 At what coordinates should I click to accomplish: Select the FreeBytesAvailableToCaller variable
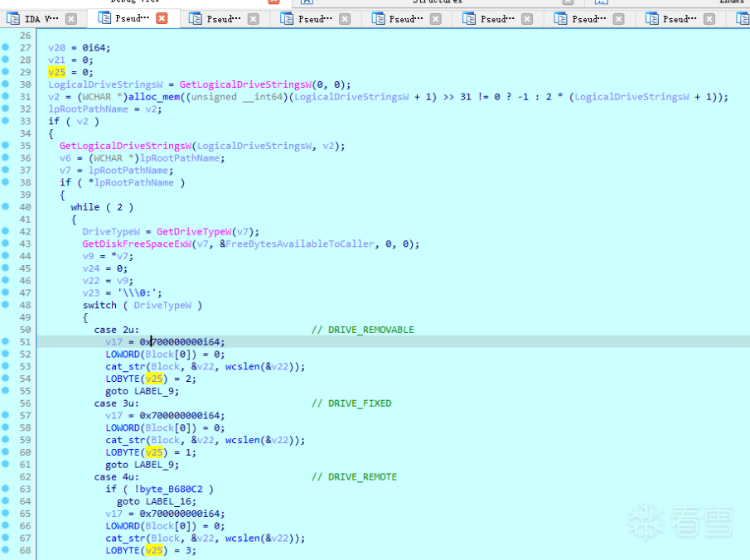tap(299, 244)
